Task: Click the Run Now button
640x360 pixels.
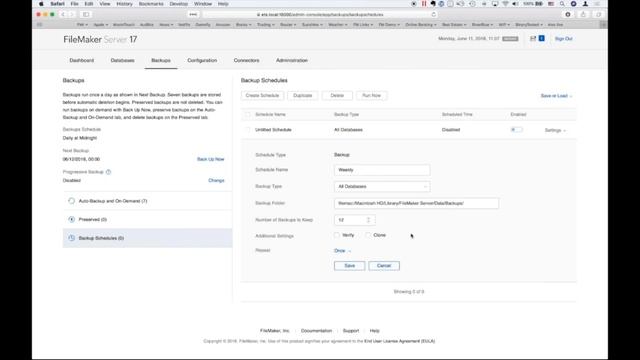Action: [371, 96]
